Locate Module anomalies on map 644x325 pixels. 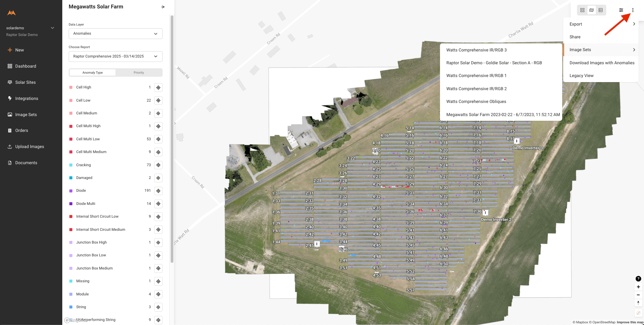pyautogui.click(x=158, y=294)
